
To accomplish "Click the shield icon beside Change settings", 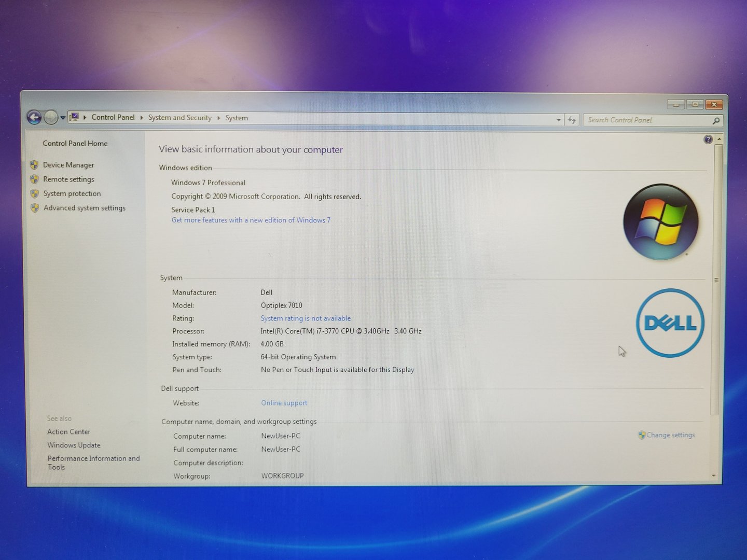I will pyautogui.click(x=642, y=435).
